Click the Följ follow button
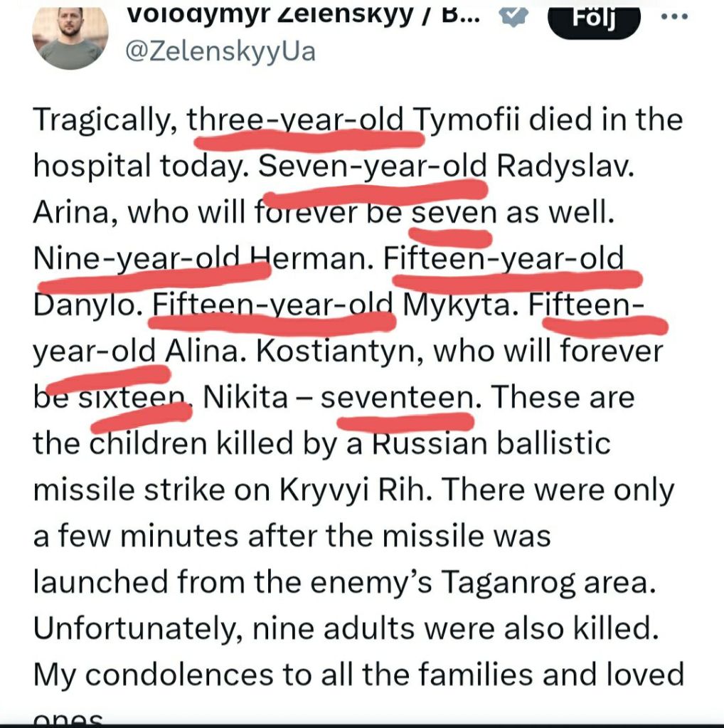 point(593,17)
